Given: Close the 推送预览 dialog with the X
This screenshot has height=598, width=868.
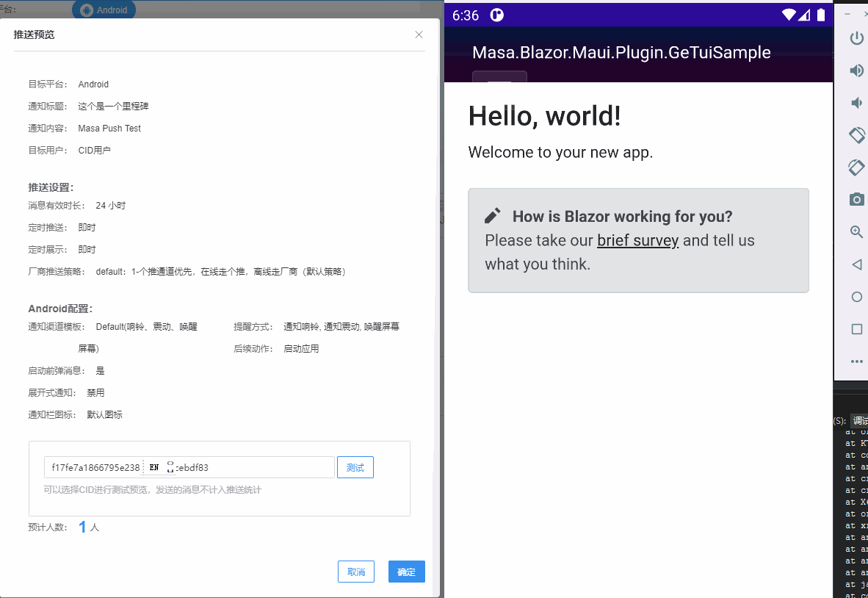Looking at the screenshot, I should click(x=419, y=35).
